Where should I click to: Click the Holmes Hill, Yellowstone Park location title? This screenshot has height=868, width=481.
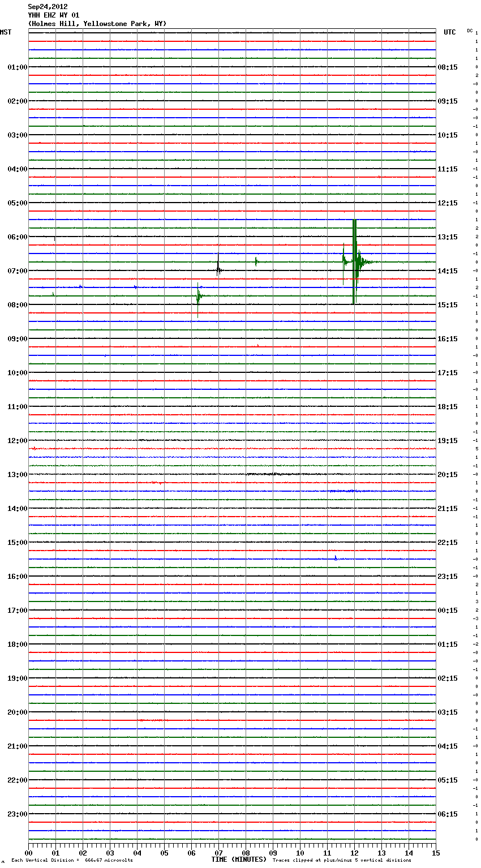(97, 24)
